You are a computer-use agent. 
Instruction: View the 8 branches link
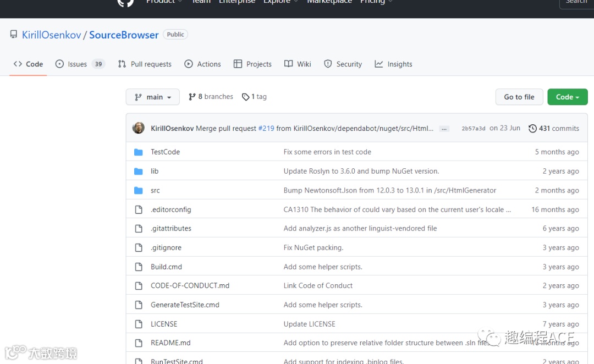pyautogui.click(x=211, y=97)
